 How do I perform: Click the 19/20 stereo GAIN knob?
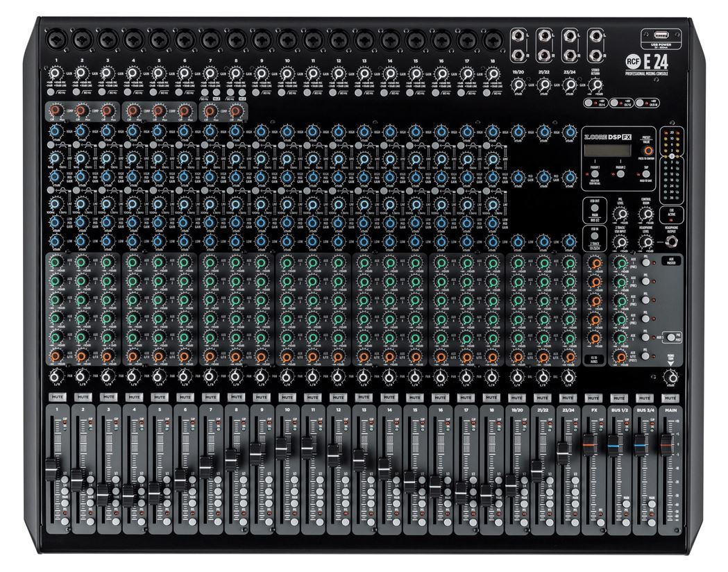click(518, 85)
